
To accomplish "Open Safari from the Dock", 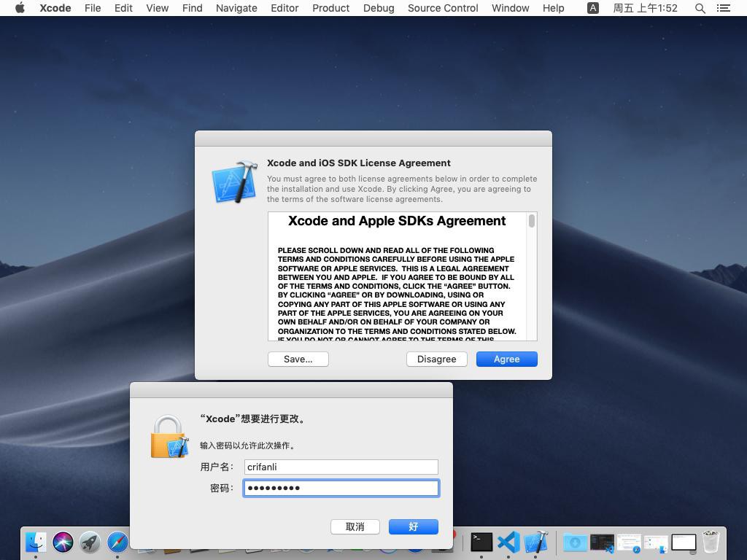I will (117, 542).
